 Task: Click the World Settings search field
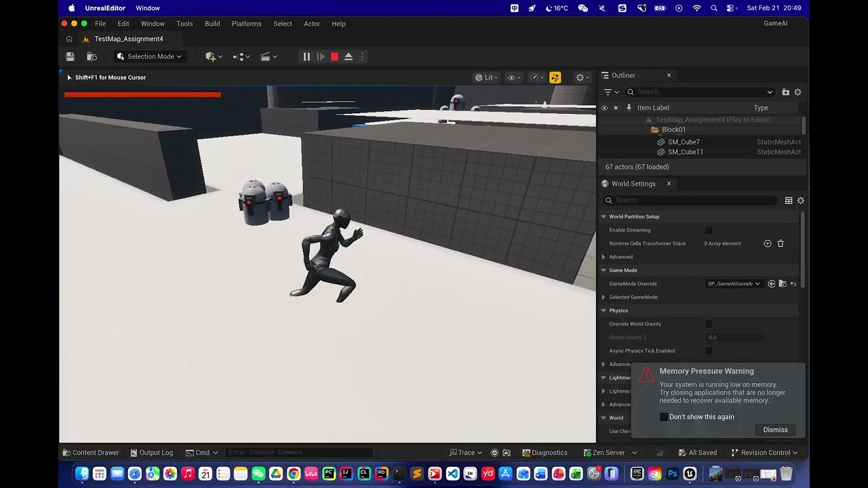pyautogui.click(x=691, y=200)
